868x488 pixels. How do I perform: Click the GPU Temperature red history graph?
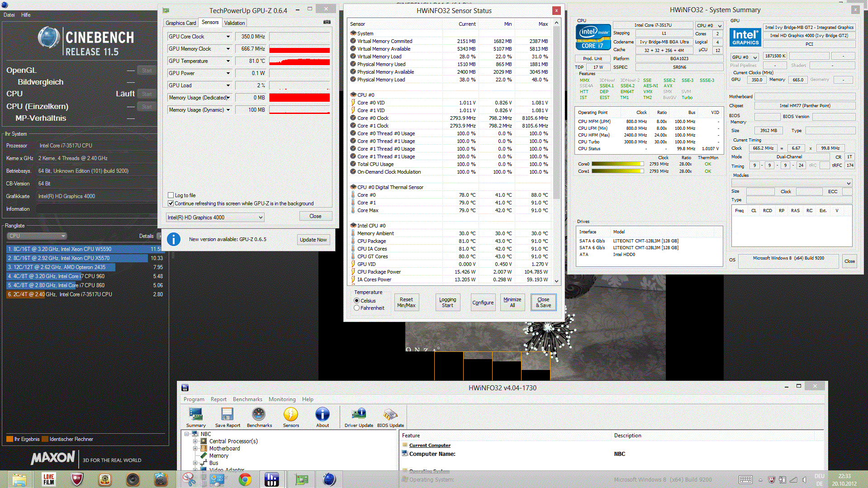pos(299,61)
